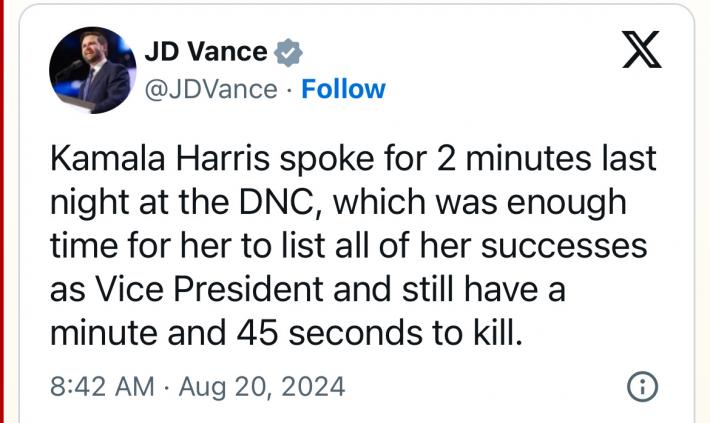Screen dimensions: 710x423
Task: Open the @JDVance handle link
Action: (211, 89)
